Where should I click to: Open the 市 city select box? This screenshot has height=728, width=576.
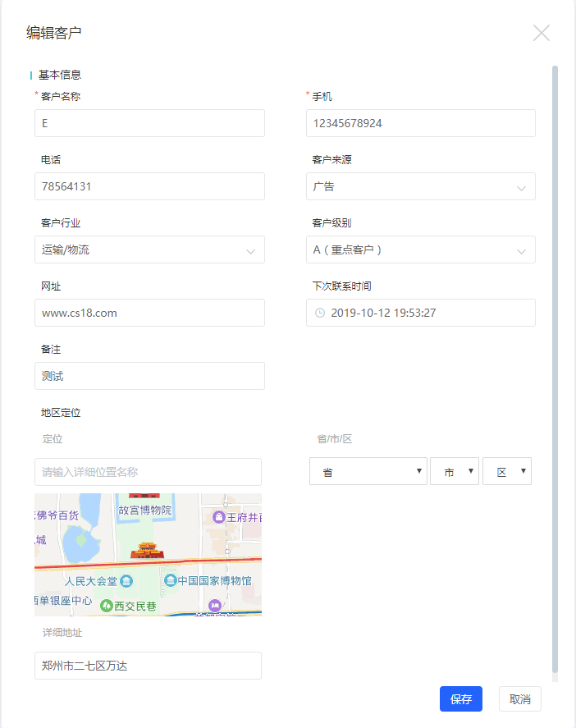tap(454, 471)
